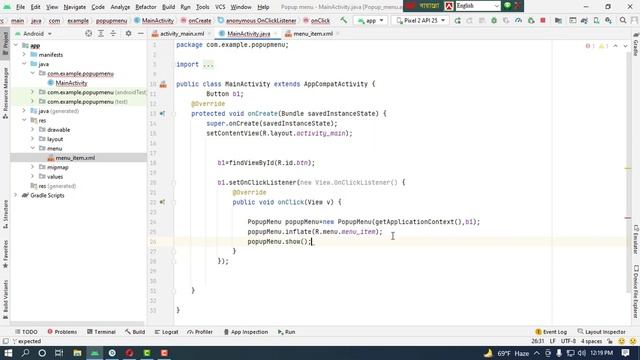640x360 pixels.
Task: Click the Sync/Apply Changes icon after device selector
Action: [458, 20]
